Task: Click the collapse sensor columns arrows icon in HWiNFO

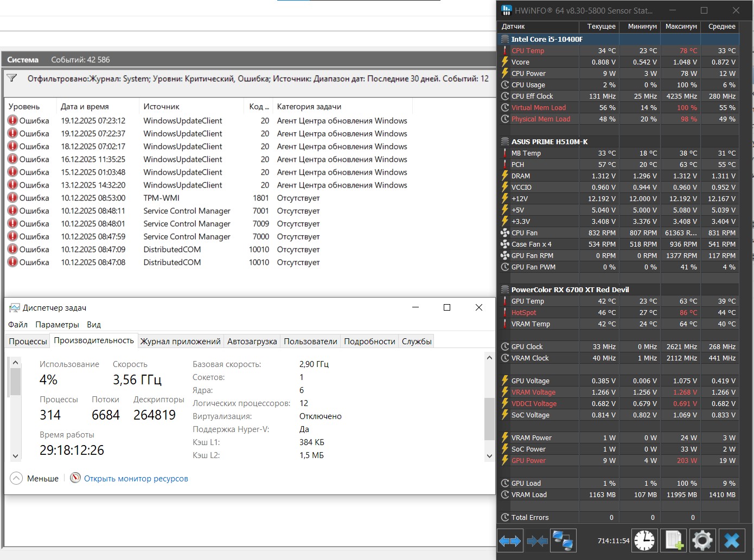Action: [537, 540]
